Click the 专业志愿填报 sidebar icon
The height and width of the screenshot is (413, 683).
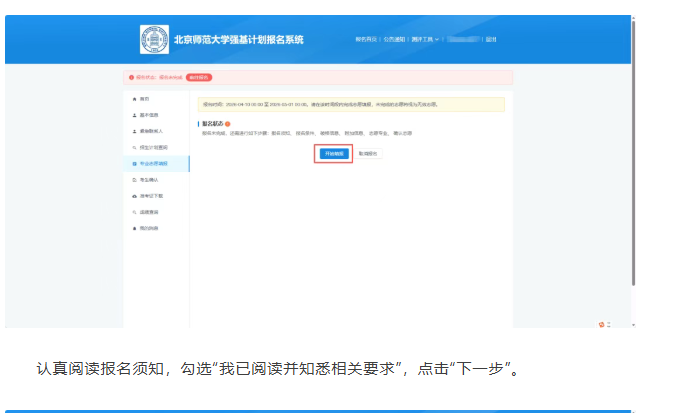click(134, 163)
